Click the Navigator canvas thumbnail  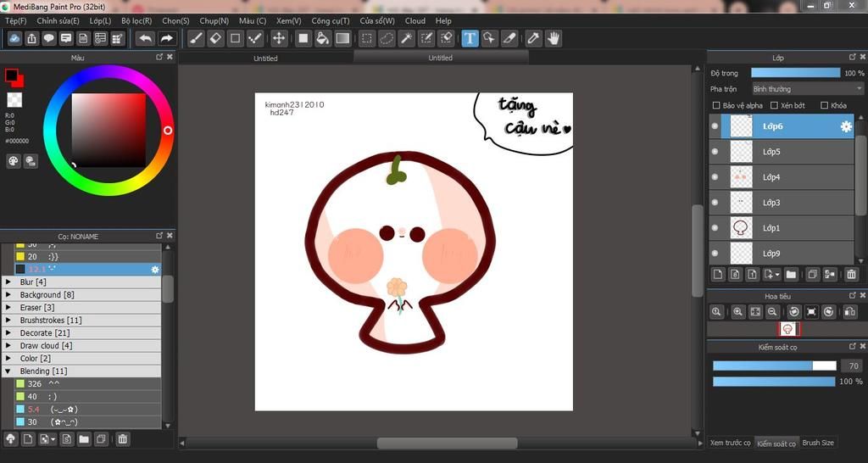click(x=789, y=329)
